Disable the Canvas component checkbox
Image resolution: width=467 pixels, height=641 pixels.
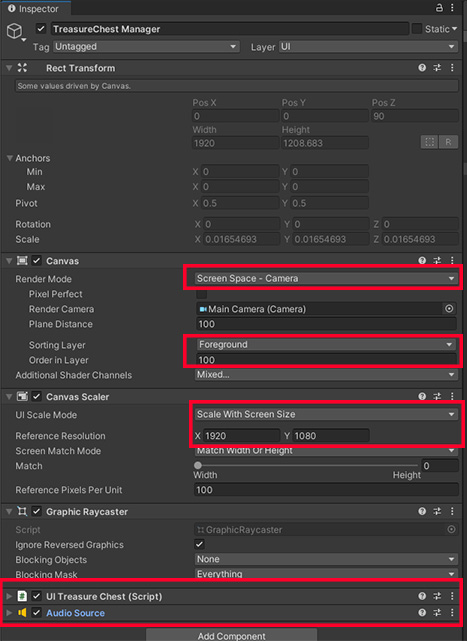37,260
